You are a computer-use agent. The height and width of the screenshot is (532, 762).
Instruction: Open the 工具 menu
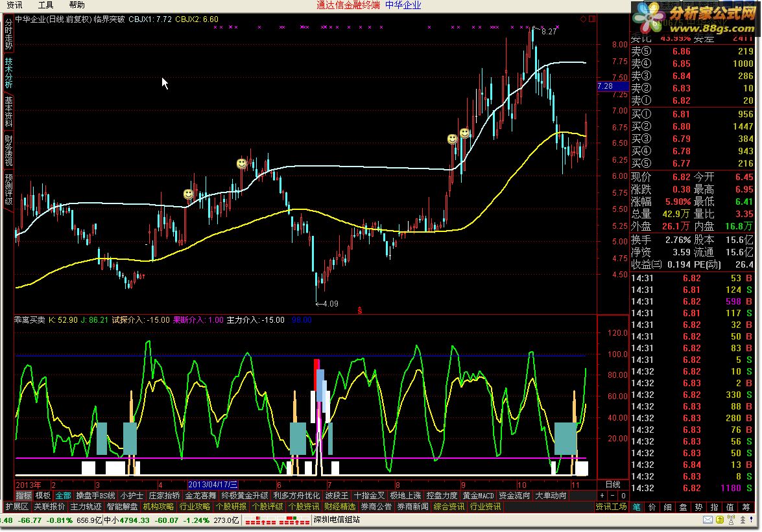tap(45, 5)
